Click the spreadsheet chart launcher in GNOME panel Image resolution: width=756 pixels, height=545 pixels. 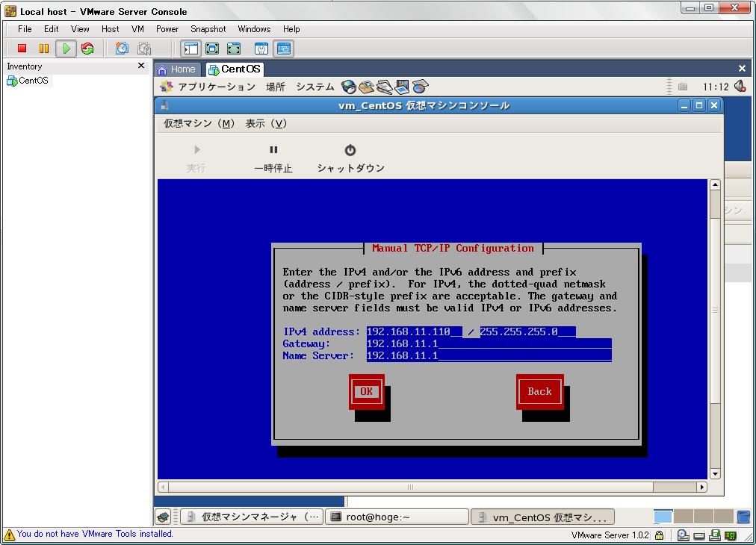420,87
